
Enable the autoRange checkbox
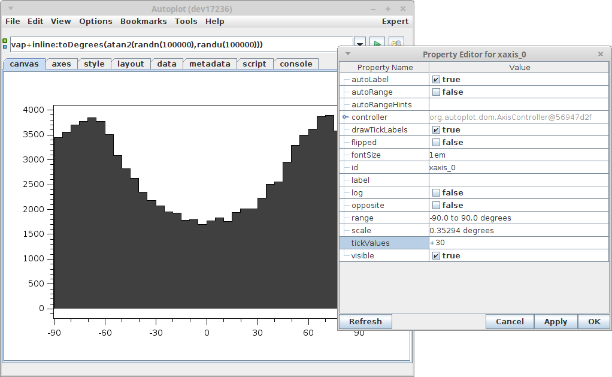coord(436,92)
